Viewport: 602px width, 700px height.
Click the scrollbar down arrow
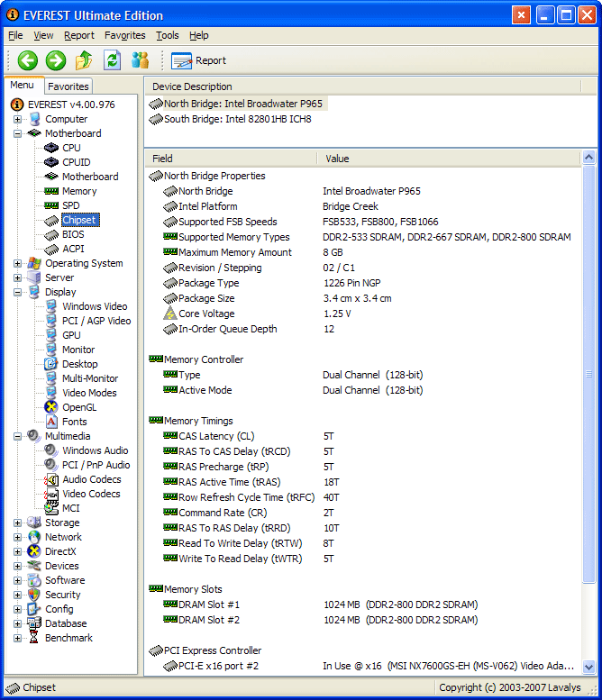[x=589, y=667]
